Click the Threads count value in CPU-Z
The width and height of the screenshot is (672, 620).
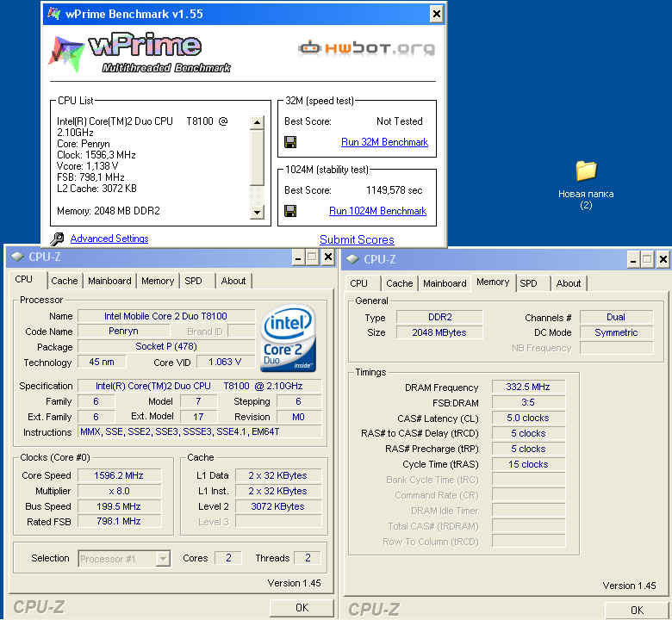pyautogui.click(x=308, y=558)
